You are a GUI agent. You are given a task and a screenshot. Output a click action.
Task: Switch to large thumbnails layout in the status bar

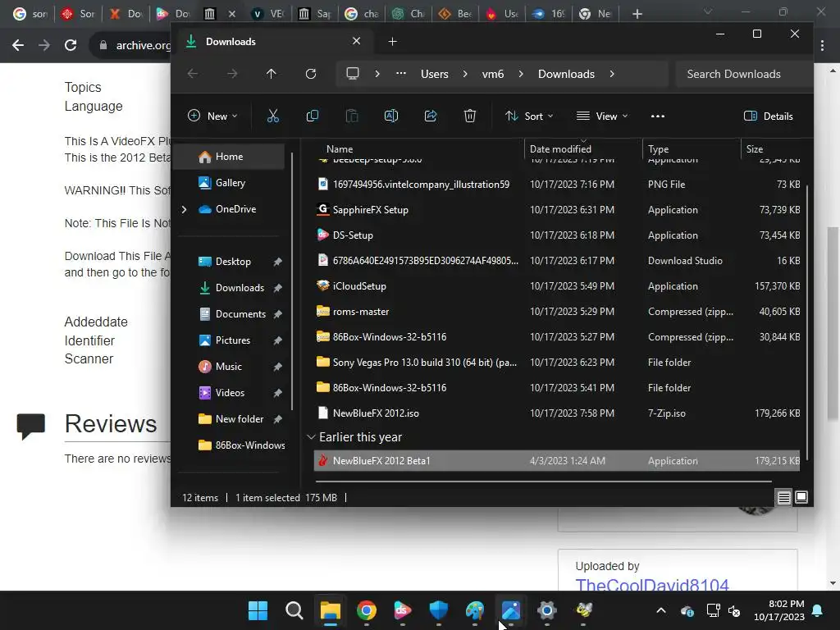[801, 497]
